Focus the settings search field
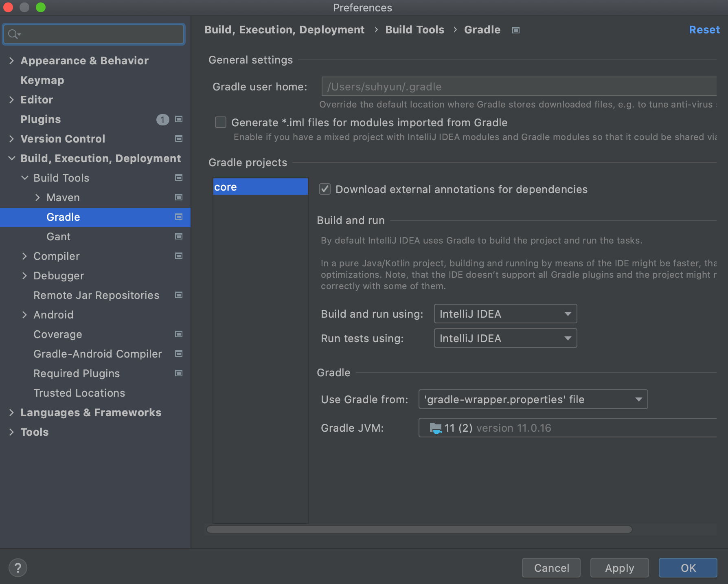This screenshot has height=584, width=728. (x=94, y=34)
